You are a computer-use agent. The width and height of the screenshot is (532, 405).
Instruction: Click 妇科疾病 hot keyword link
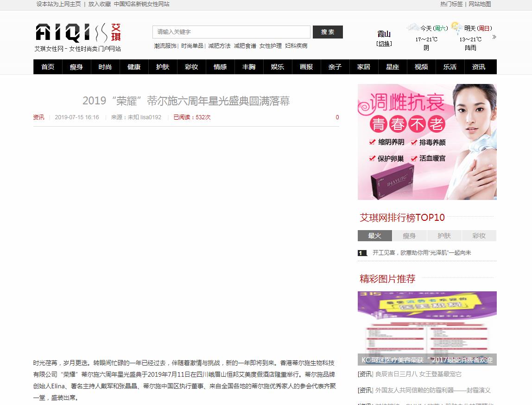click(296, 46)
